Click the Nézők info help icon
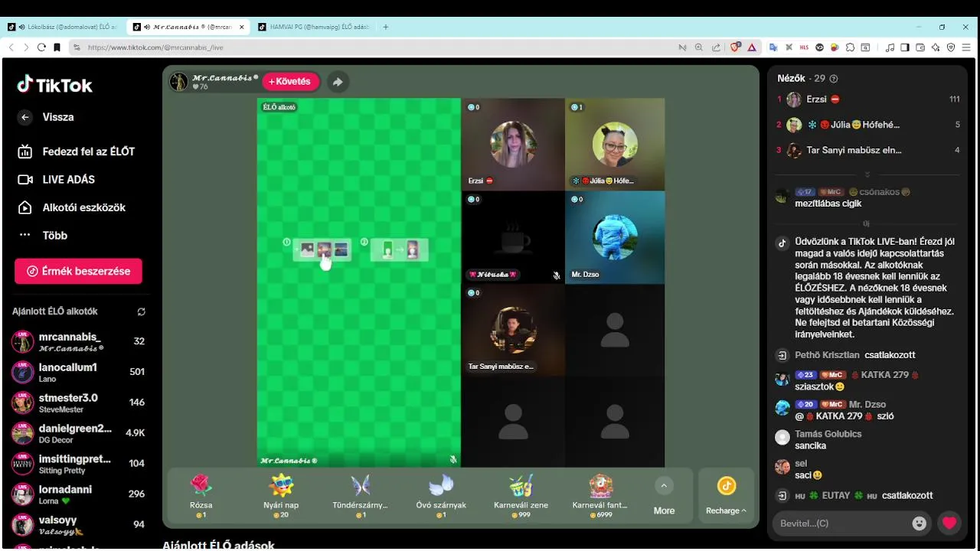The height and width of the screenshot is (551, 980). point(834,79)
